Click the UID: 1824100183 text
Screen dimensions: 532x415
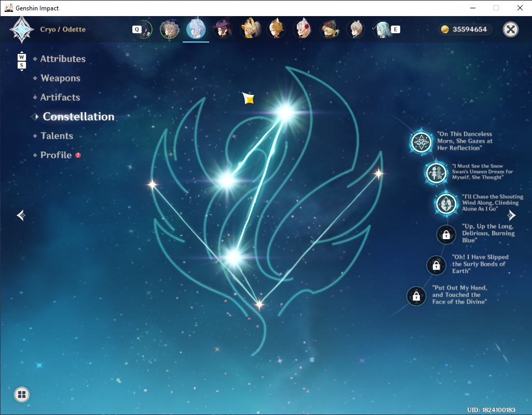tap(491, 410)
